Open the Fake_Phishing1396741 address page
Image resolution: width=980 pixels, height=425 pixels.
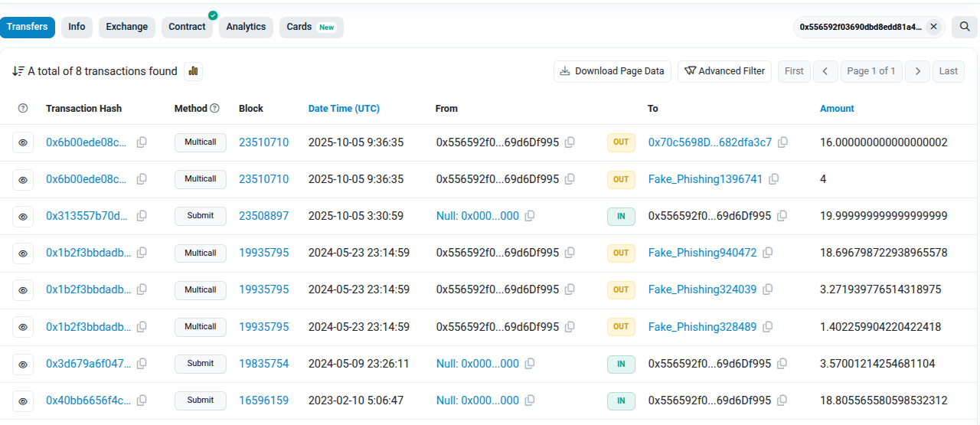pos(705,179)
